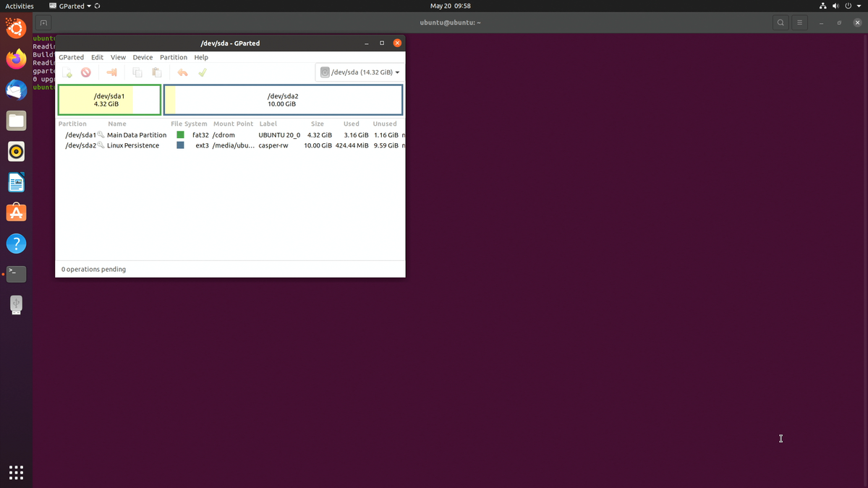Image resolution: width=868 pixels, height=488 pixels.
Task: Click the File System column header
Action: pyautogui.click(x=189, y=124)
